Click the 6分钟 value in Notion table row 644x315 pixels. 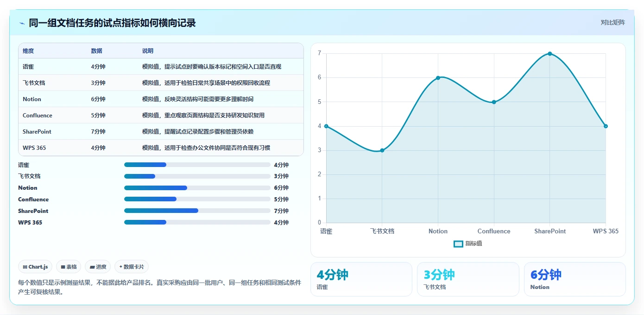98,99
